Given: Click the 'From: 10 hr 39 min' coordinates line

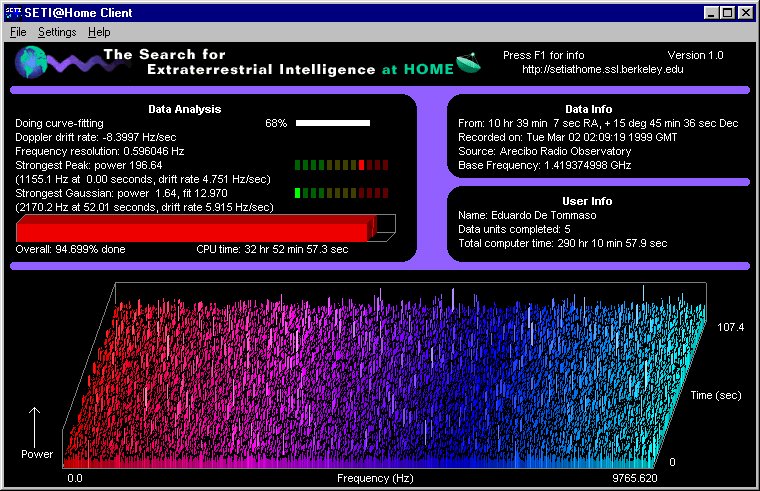Looking at the screenshot, I should pos(598,124).
